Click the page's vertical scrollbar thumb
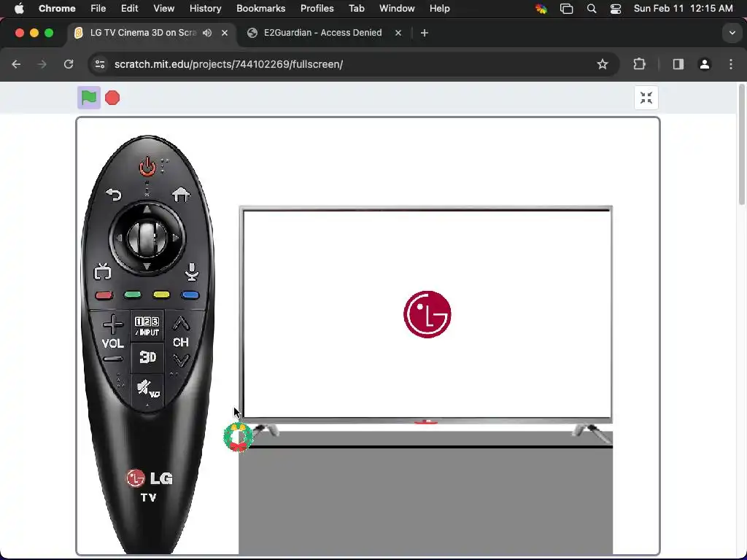 pyautogui.click(x=741, y=145)
